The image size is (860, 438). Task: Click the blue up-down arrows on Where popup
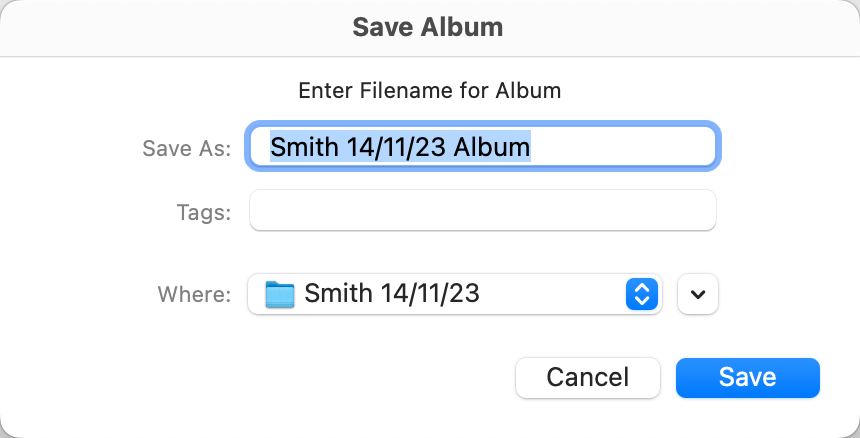[x=641, y=294]
